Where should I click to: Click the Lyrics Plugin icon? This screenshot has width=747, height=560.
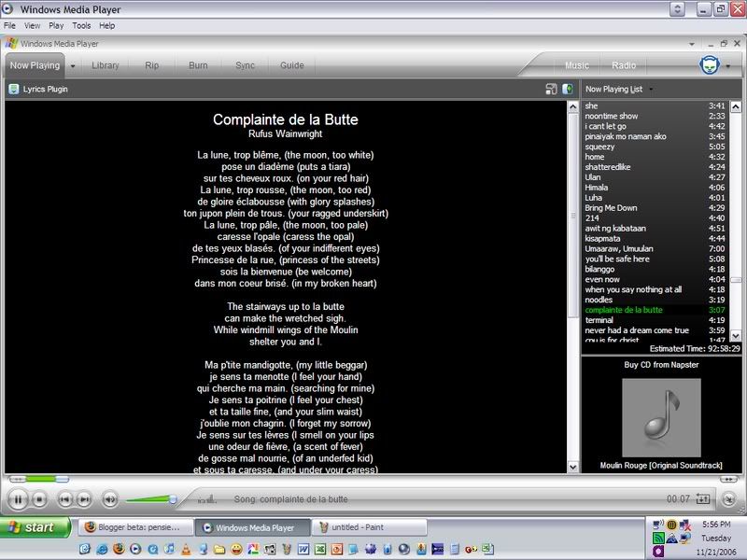pyautogui.click(x=13, y=90)
